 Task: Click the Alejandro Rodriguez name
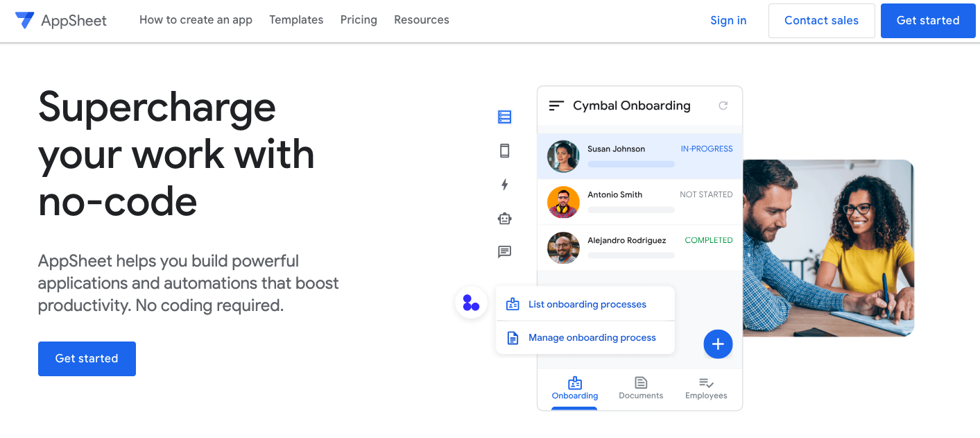pyautogui.click(x=626, y=240)
